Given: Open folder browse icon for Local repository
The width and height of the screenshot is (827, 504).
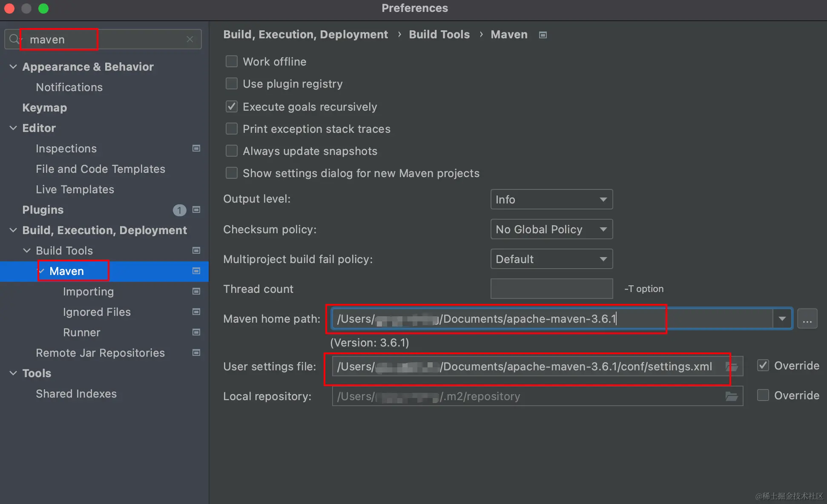Looking at the screenshot, I should pos(732,396).
